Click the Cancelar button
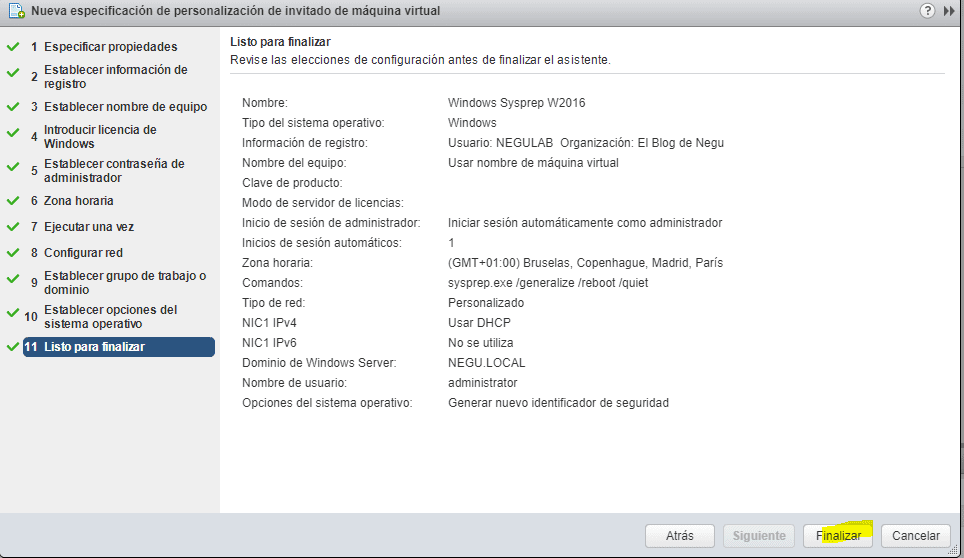The height and width of the screenshot is (558, 964). click(915, 536)
